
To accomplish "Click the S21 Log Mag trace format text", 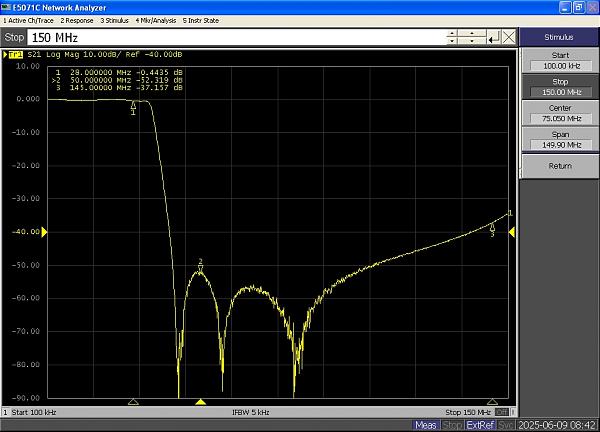I will (x=54, y=55).
